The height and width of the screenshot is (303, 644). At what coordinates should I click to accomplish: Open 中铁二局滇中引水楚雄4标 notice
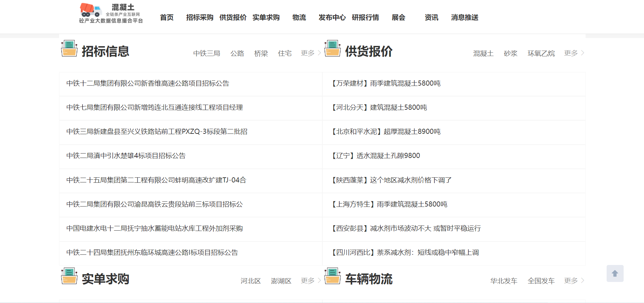click(126, 156)
